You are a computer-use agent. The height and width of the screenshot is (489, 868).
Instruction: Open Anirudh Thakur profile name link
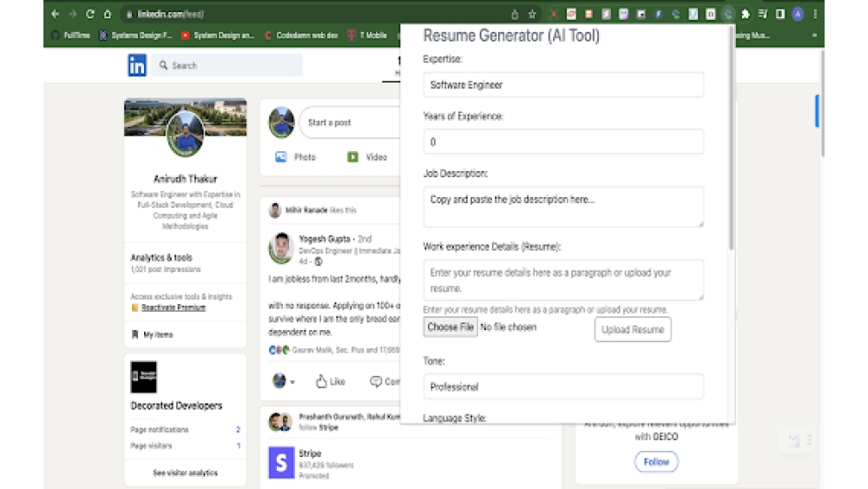pos(185,179)
